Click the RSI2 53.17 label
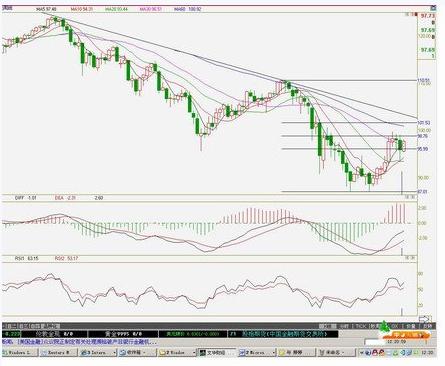 click(x=66, y=258)
